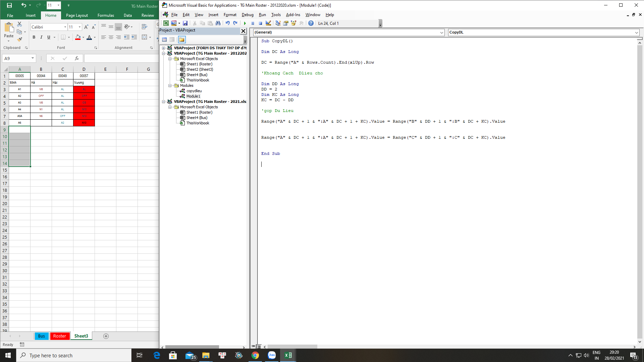Toggle Bold formatting in Excel ribbon

pyautogui.click(x=34, y=37)
